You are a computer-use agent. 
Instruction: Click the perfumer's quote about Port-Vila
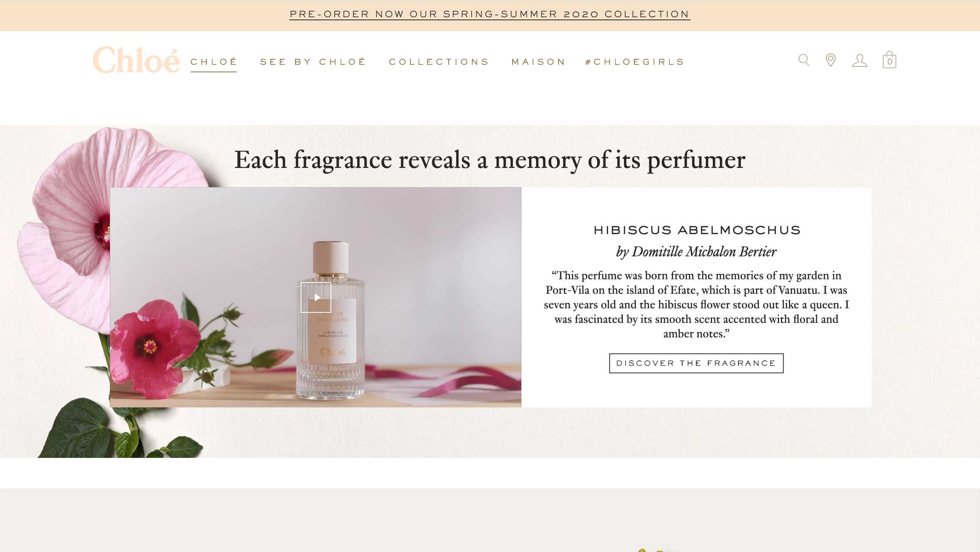click(x=696, y=304)
